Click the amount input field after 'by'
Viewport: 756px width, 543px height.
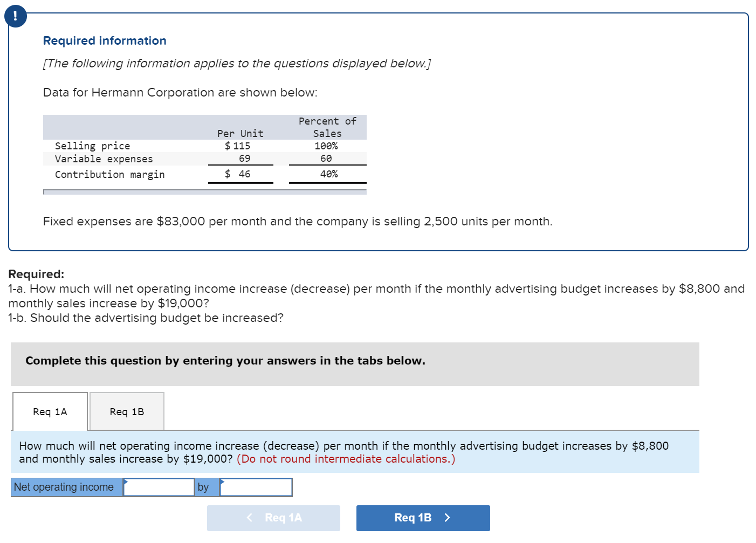[x=256, y=487]
